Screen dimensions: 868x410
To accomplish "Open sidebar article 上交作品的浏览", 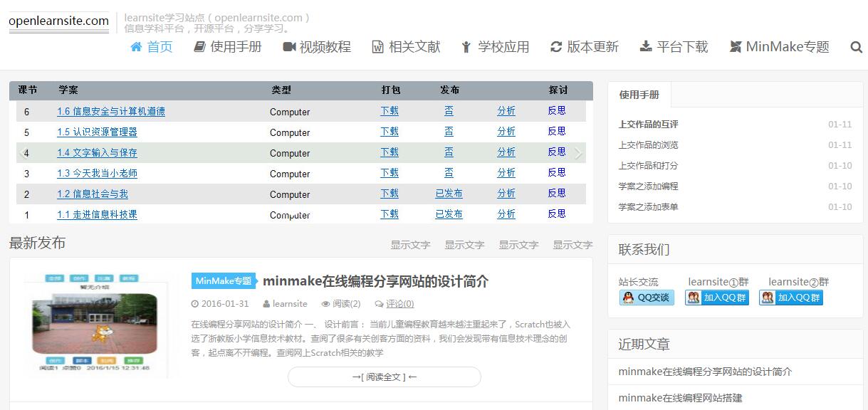I will pos(648,145).
